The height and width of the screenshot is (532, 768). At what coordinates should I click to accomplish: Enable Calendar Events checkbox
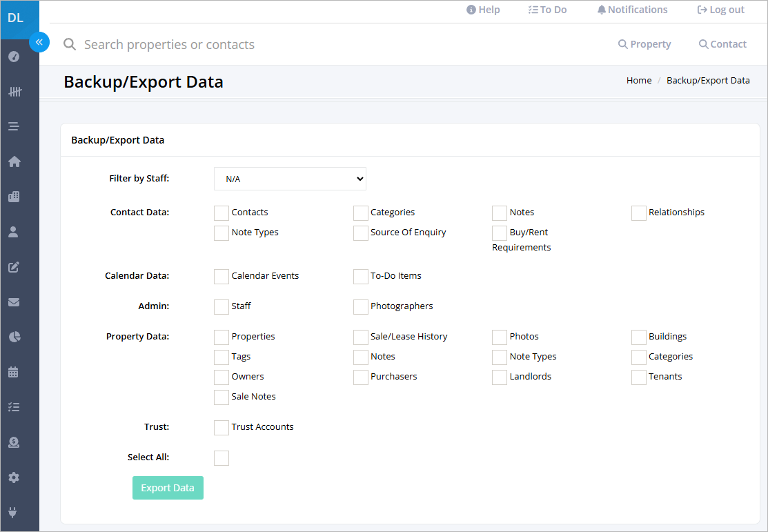click(x=221, y=277)
